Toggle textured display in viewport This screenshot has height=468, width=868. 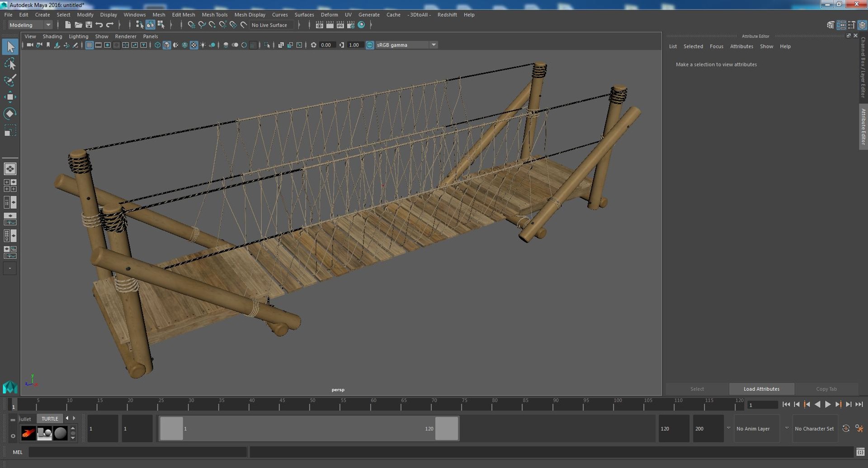coord(194,45)
